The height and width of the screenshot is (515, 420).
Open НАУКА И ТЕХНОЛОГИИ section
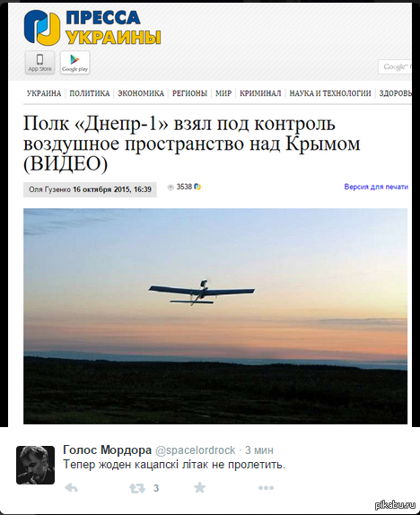pos(330,93)
